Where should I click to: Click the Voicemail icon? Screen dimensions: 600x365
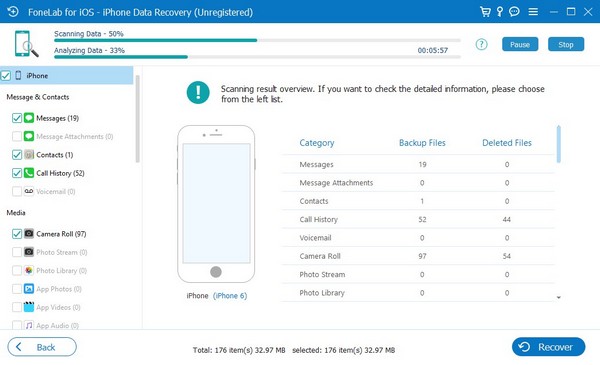29,191
